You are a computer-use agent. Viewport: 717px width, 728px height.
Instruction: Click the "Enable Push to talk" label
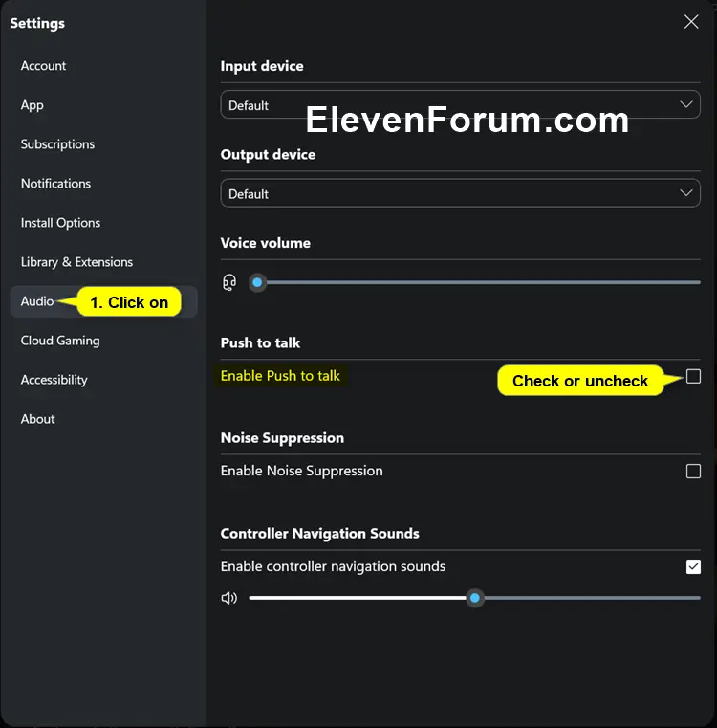(280, 376)
